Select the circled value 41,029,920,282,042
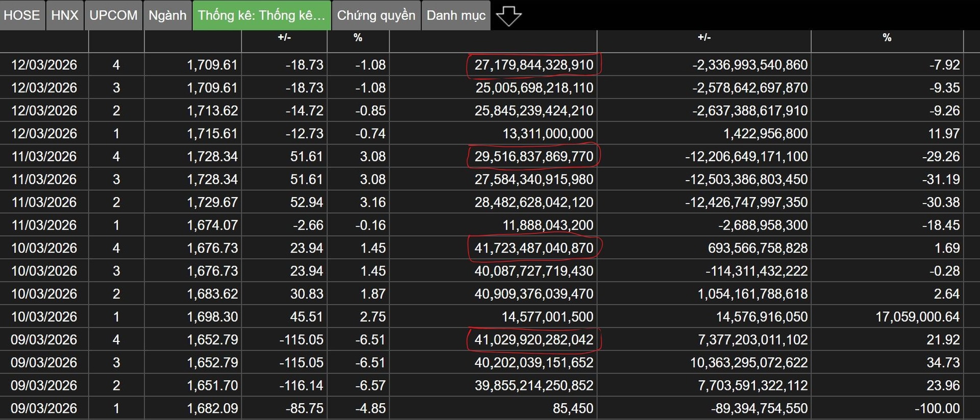The height and width of the screenshot is (420, 980). [533, 339]
